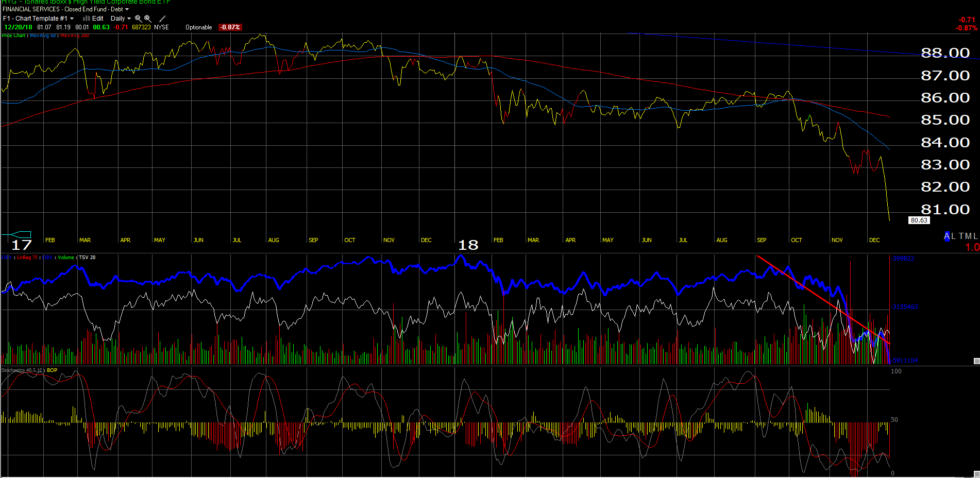Click the 50 stochastics scale label
980x478 pixels.
pyautogui.click(x=894, y=420)
